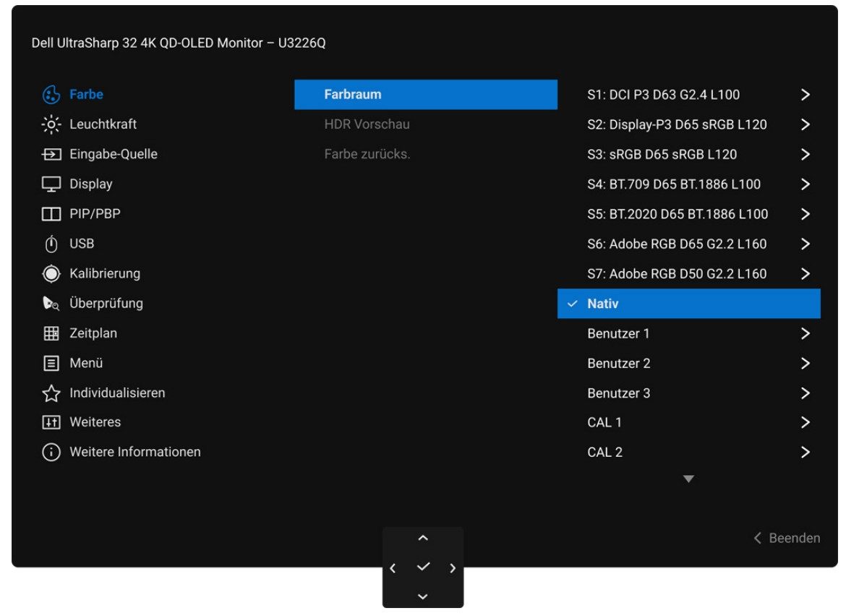Expand S5: BT.2020 D65 chevron
846x616 pixels.
[805, 214]
